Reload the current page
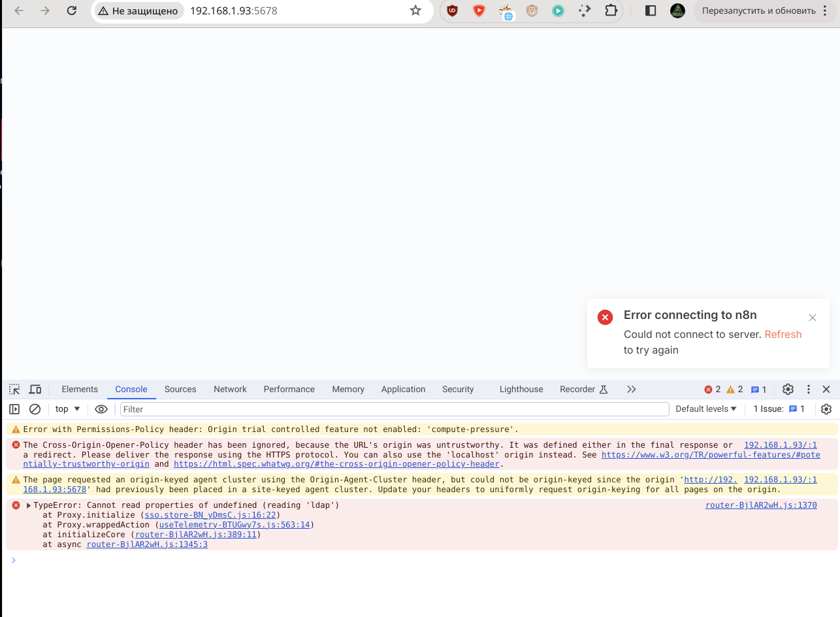The width and height of the screenshot is (840, 617). (72, 10)
